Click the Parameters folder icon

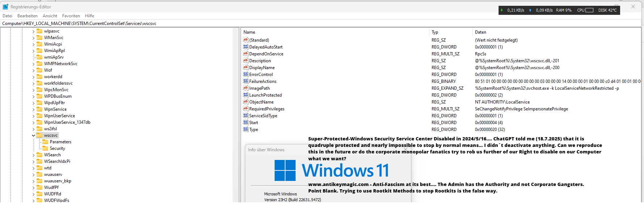pyautogui.click(x=45, y=142)
